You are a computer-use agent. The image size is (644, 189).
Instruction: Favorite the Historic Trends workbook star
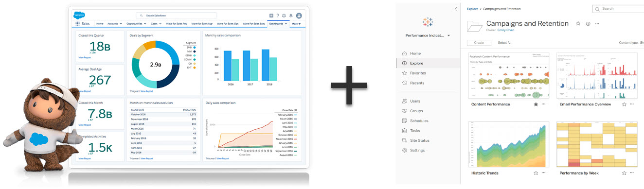click(x=536, y=173)
